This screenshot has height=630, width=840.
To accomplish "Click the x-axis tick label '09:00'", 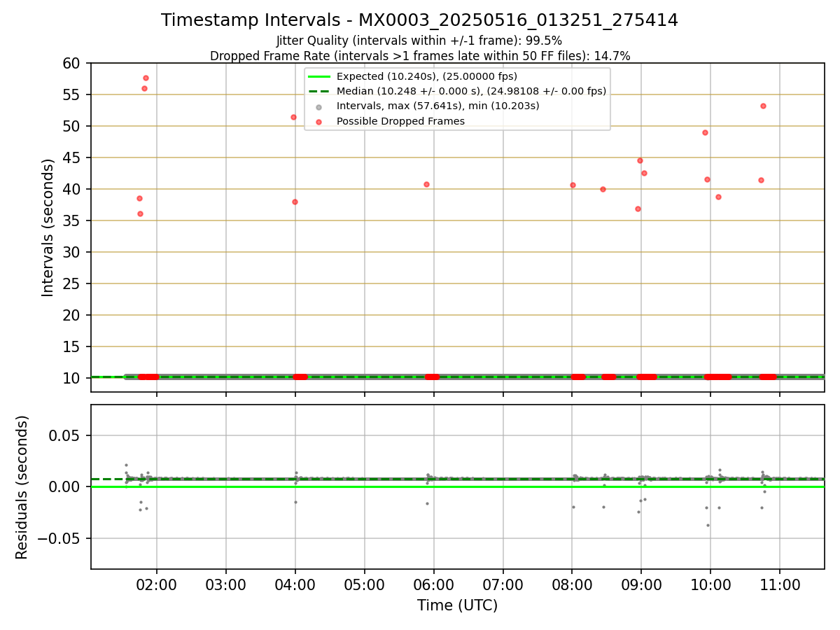I will tap(642, 585).
